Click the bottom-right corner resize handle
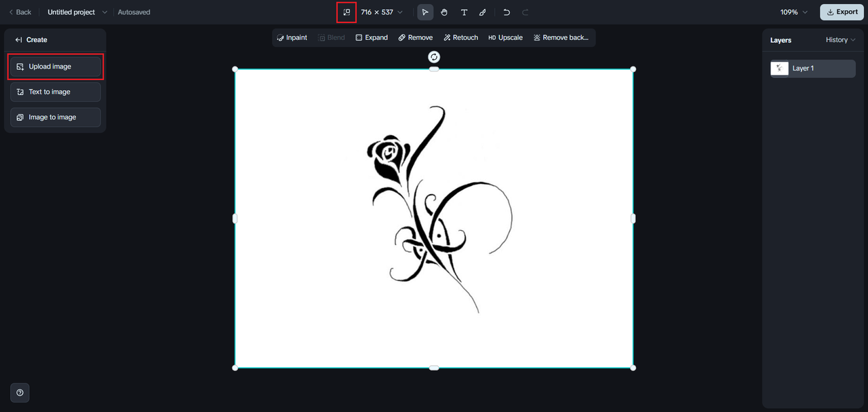Image resolution: width=868 pixels, height=412 pixels. tap(633, 368)
